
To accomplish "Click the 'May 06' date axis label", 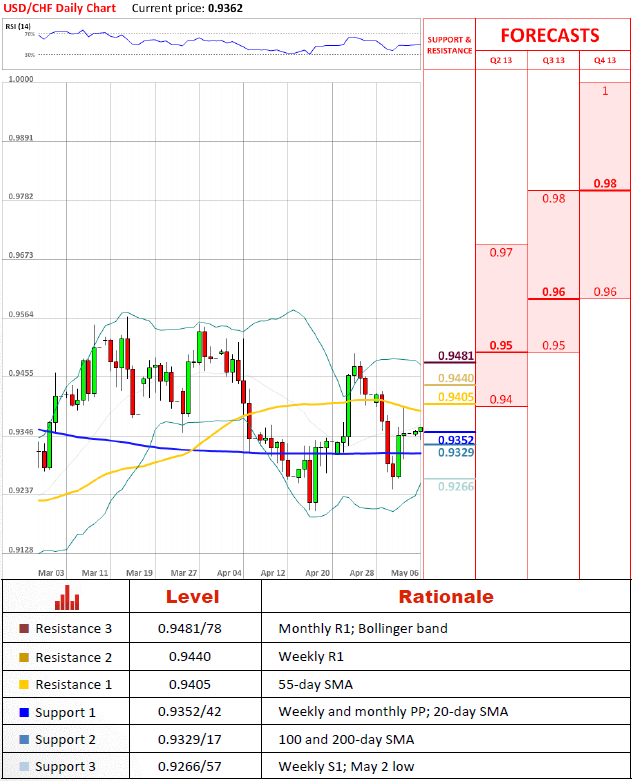I will [x=405, y=573].
